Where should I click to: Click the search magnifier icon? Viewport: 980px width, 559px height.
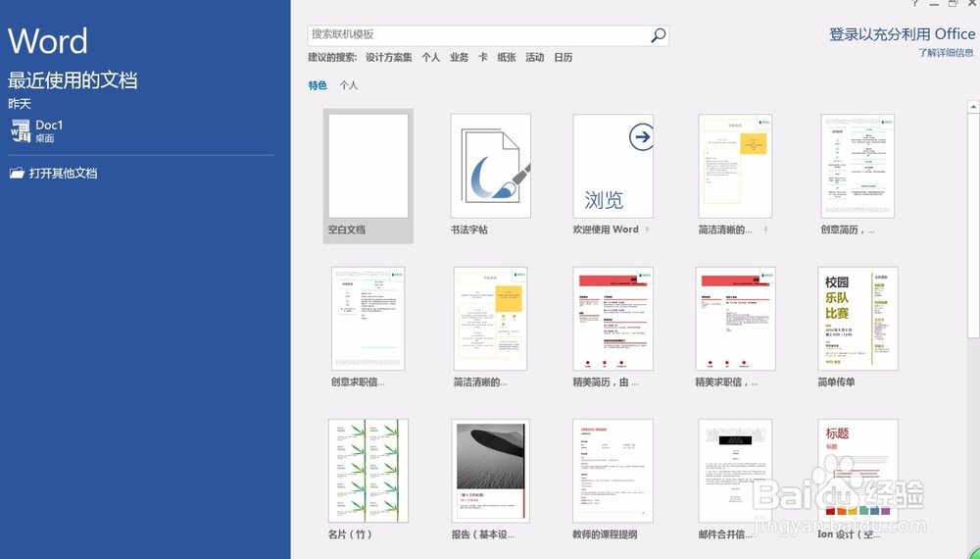(659, 35)
